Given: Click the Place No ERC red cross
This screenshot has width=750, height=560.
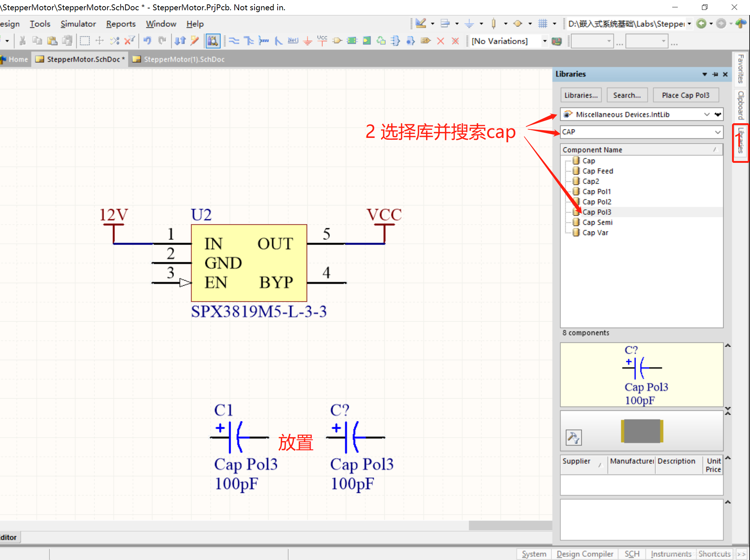Looking at the screenshot, I should (440, 41).
